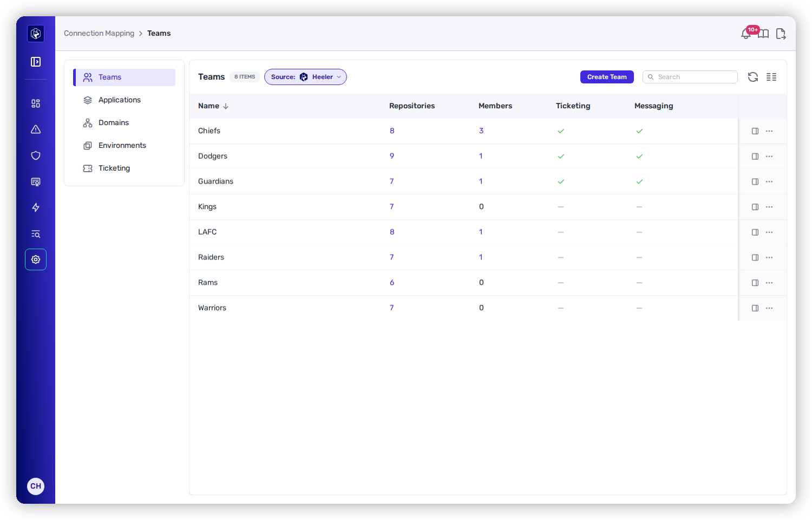This screenshot has width=812, height=520.
Task: Expand the Source: Heeler dropdown
Action: (x=305, y=77)
